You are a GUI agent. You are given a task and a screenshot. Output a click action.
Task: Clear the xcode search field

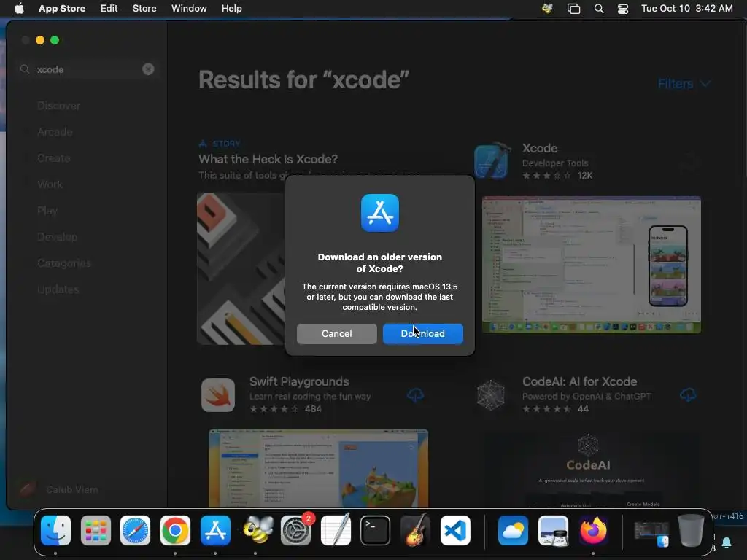point(148,69)
